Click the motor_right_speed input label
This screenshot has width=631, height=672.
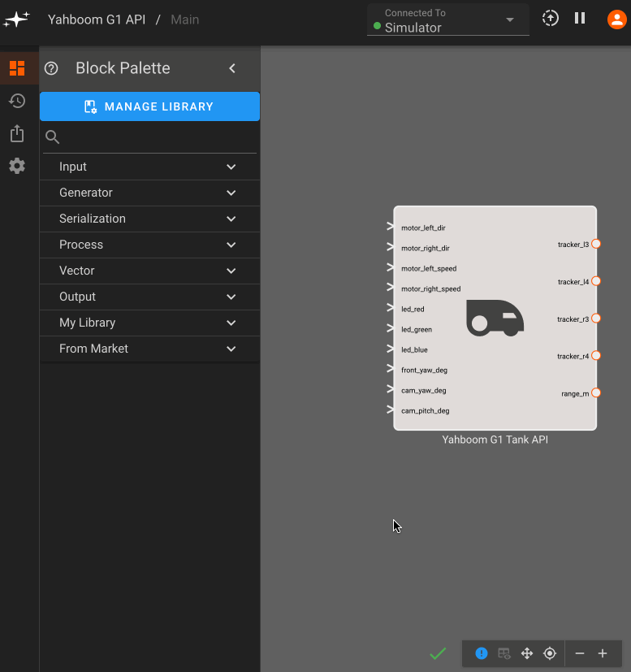click(431, 288)
